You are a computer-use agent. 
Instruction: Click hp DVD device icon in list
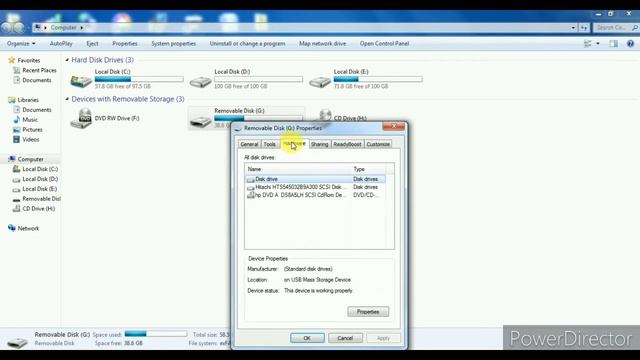pos(251,196)
